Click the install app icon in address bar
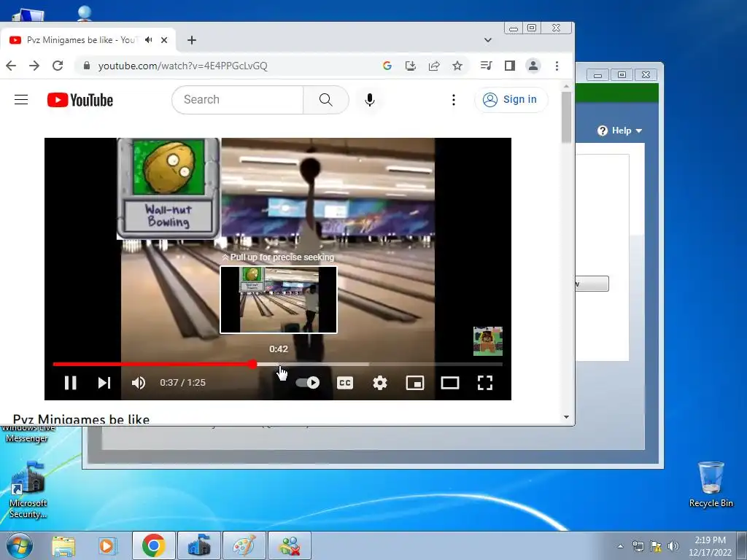Viewport: 747px width, 560px height. 411,66
